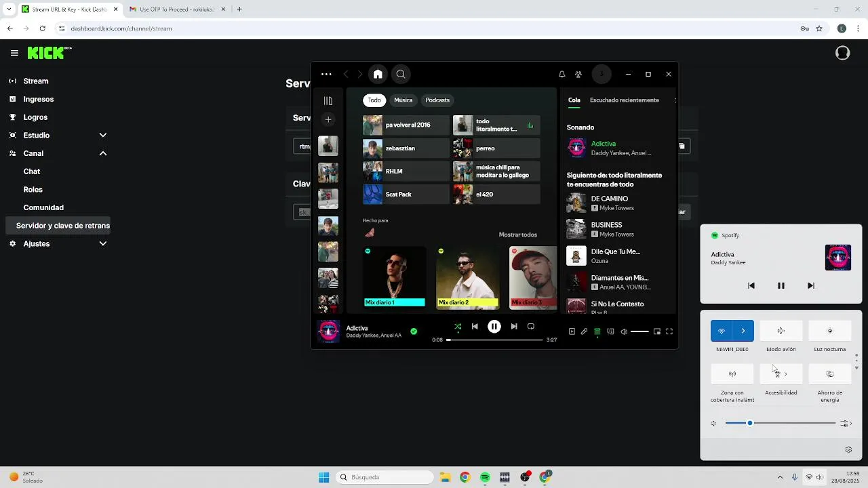868x488 pixels.
Task: Seek in the Spotify song progress bar
Action: pyautogui.click(x=494, y=340)
